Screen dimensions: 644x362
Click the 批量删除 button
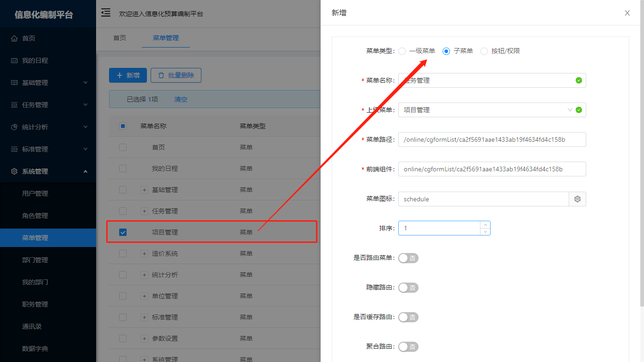[x=176, y=75]
